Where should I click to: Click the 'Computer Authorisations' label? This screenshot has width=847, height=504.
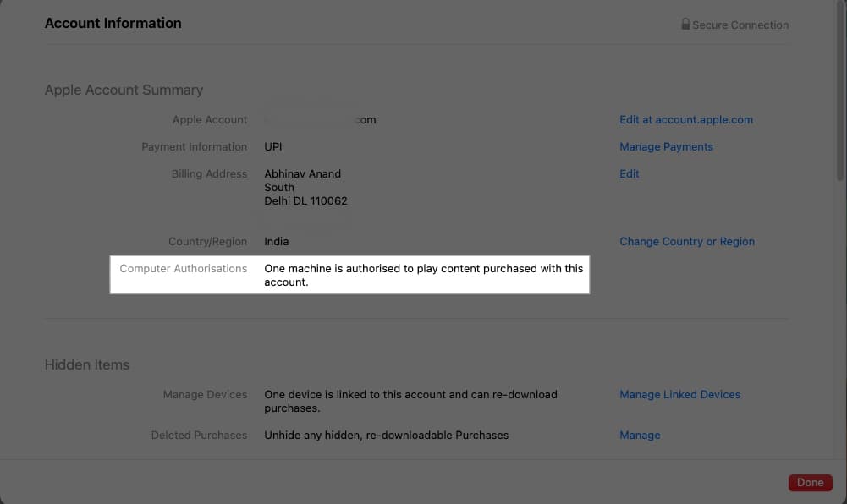pyautogui.click(x=184, y=269)
